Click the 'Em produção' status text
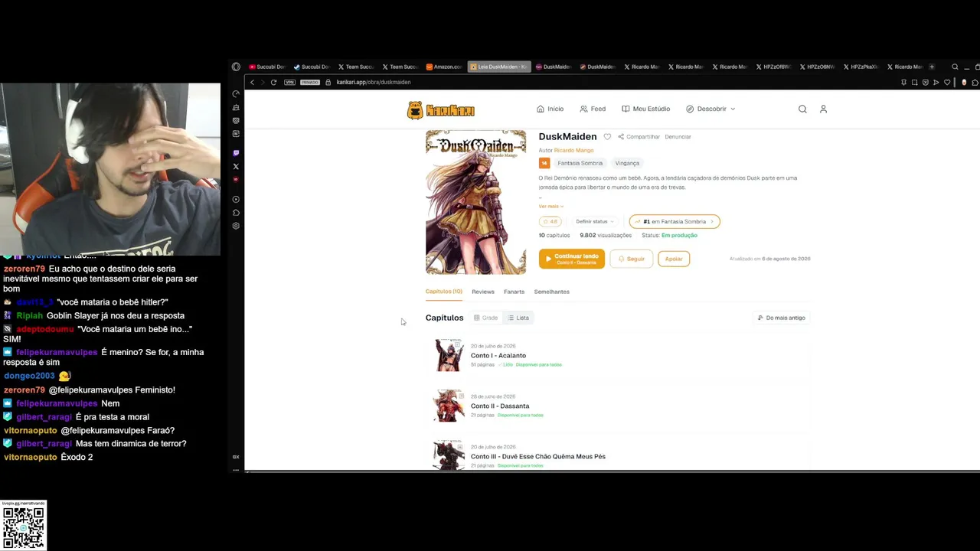 [679, 236]
